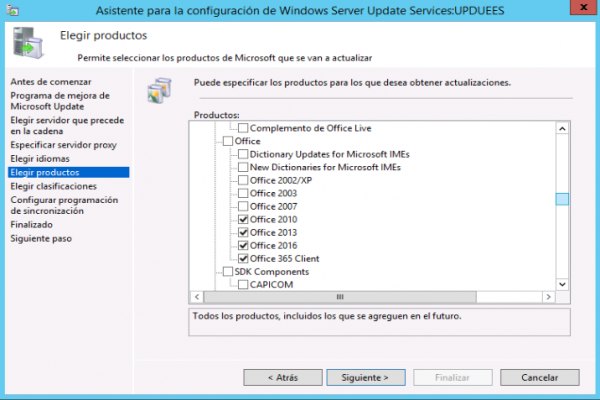The height and width of the screenshot is (400, 600).
Task: Click the < Atrás button
Action: point(283,377)
